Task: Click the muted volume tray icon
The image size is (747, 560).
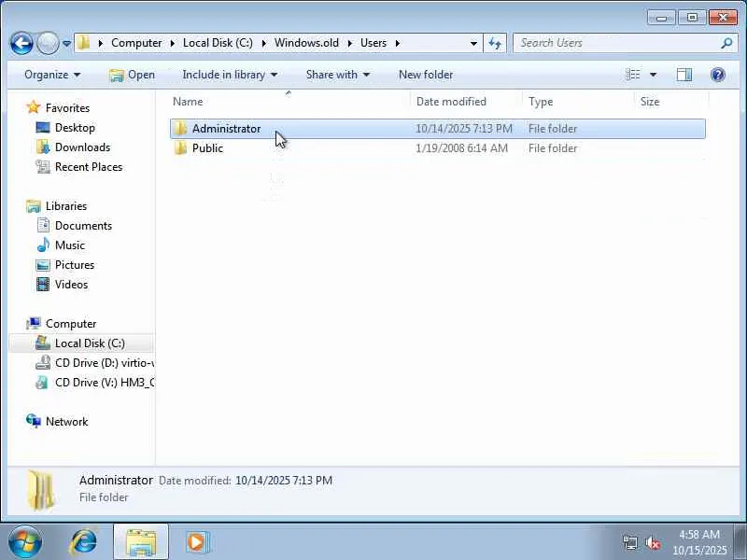Action: [653, 542]
